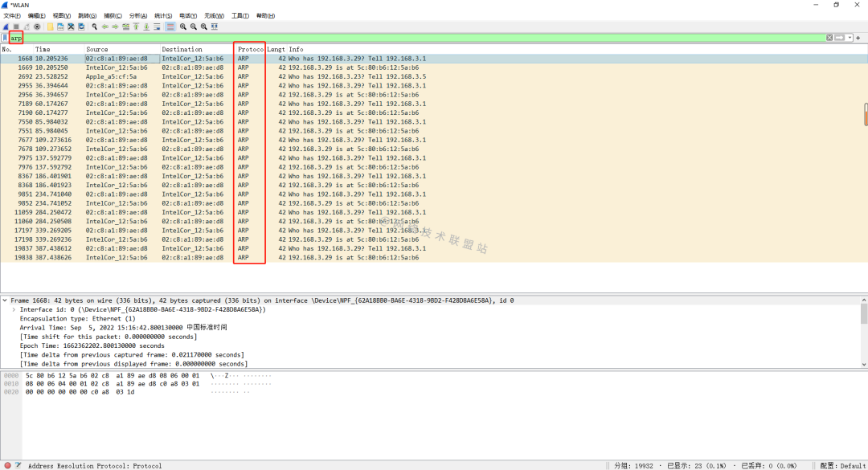The image size is (868, 470).
Task: Open Go to Packet toolbar icon
Action: click(125, 27)
